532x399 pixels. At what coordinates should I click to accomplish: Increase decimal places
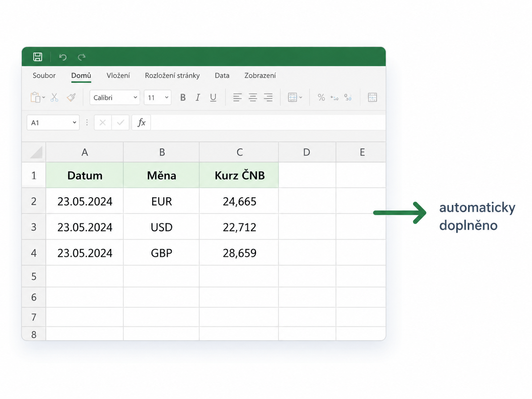point(334,97)
